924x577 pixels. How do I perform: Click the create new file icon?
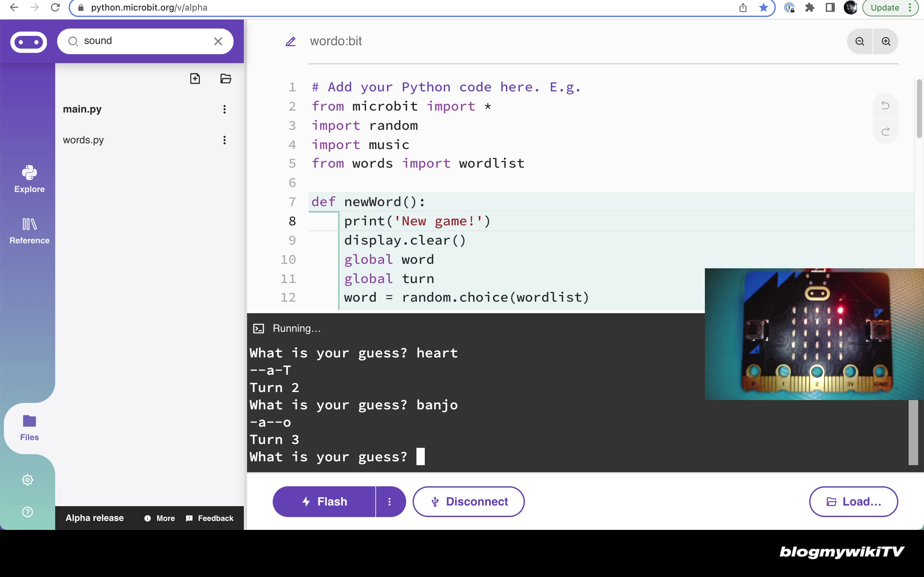(x=195, y=79)
